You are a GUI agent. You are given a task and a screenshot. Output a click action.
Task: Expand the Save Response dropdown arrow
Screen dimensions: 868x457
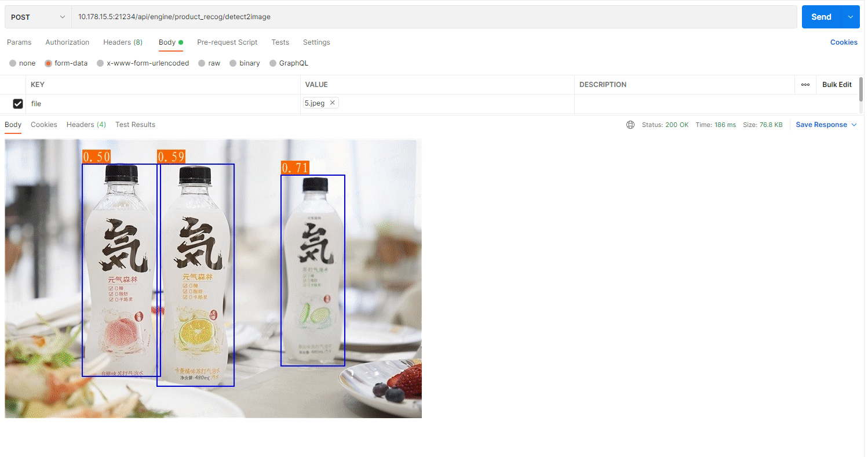point(854,125)
